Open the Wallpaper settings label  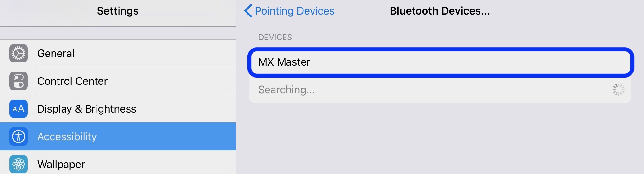pos(61,164)
